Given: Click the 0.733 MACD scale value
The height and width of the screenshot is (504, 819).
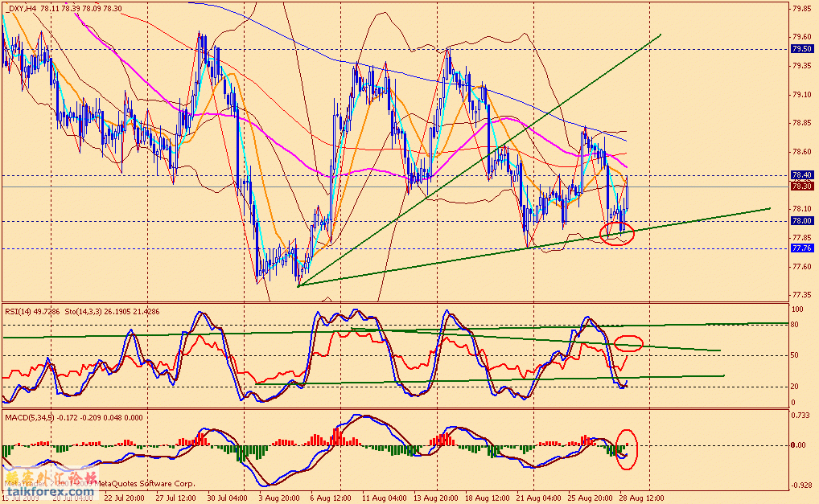Looking at the screenshot, I should [800, 415].
